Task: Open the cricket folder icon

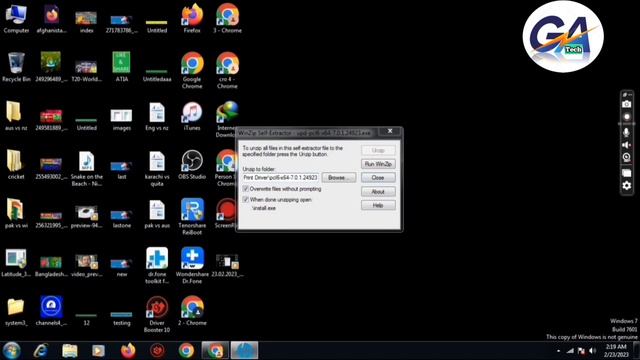Action: point(16,165)
